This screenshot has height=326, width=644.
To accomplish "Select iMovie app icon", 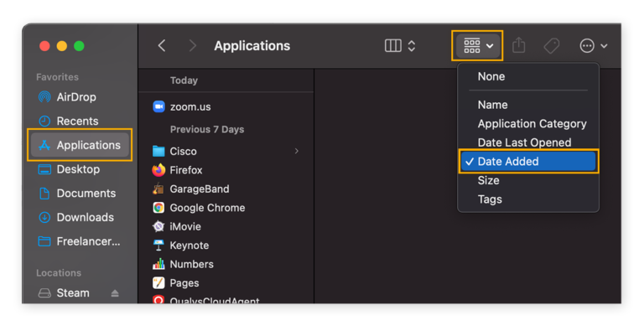I will coord(158,226).
